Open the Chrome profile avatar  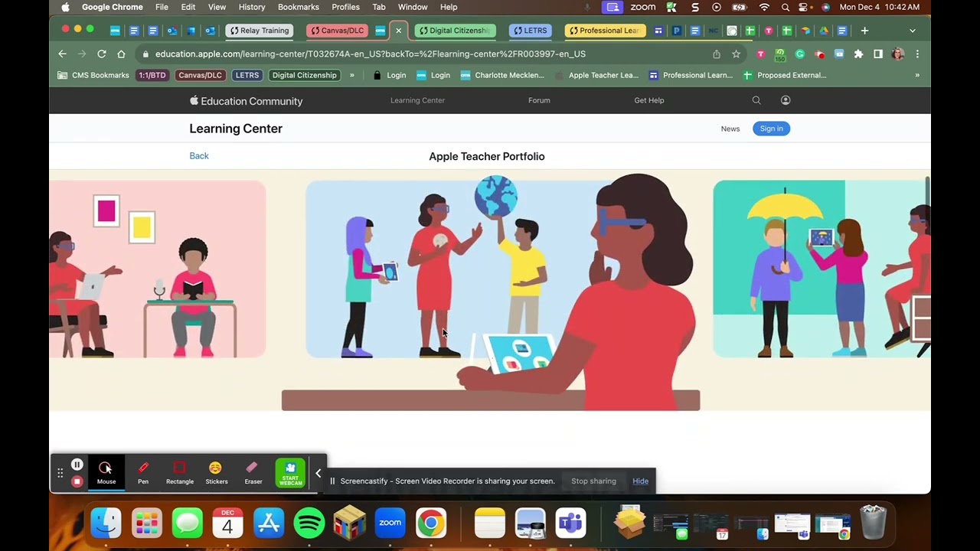click(898, 54)
